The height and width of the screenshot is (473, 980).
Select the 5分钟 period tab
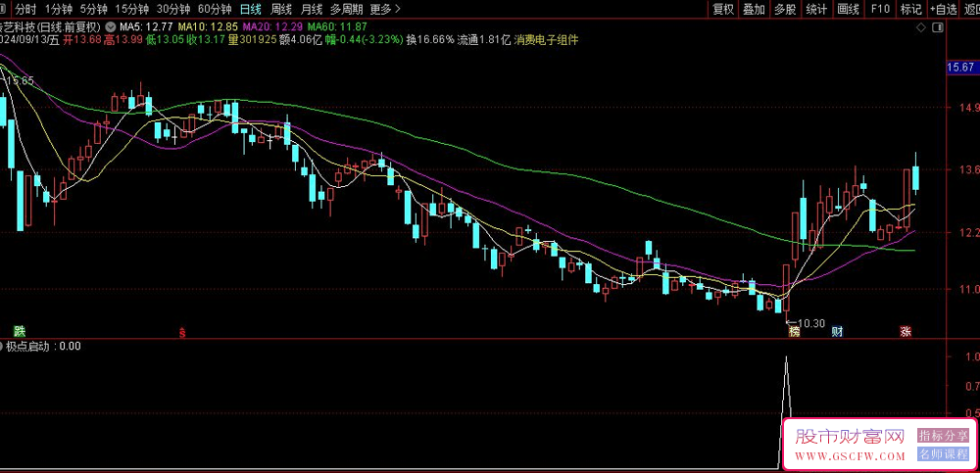94,9
